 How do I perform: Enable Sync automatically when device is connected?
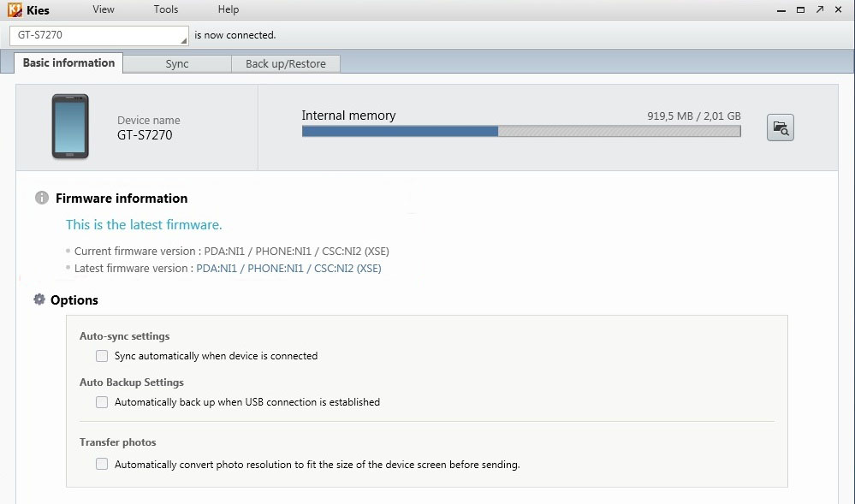tap(102, 356)
